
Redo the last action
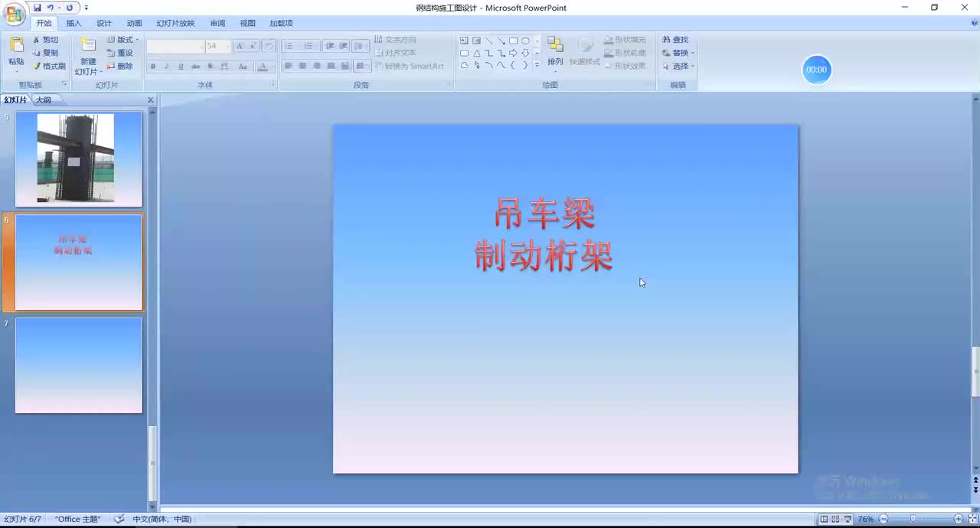coord(70,8)
